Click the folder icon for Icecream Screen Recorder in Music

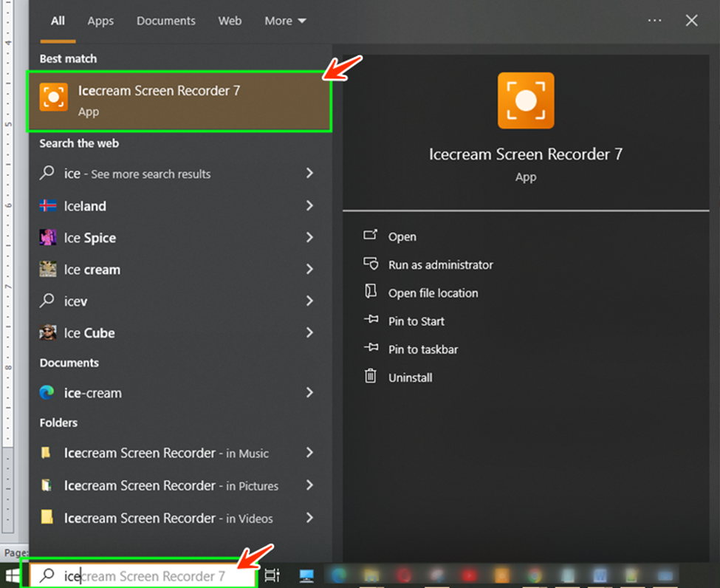(x=46, y=453)
